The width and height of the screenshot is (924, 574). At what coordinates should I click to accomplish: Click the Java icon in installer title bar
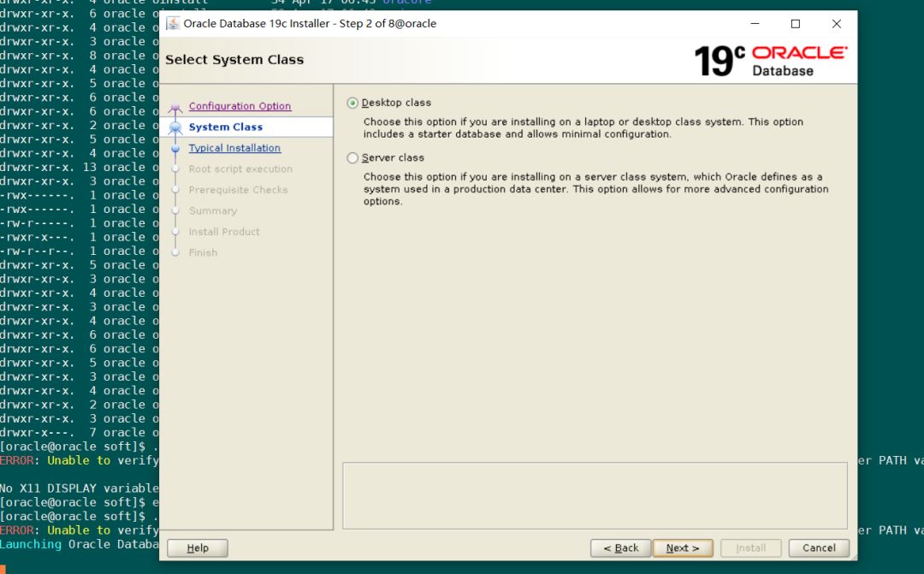(x=173, y=24)
